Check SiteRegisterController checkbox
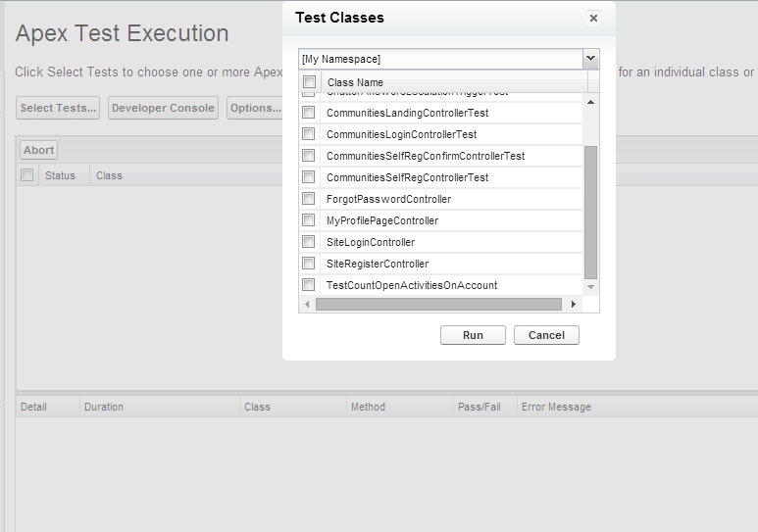Screen dimensions: 758x532 [309, 264]
